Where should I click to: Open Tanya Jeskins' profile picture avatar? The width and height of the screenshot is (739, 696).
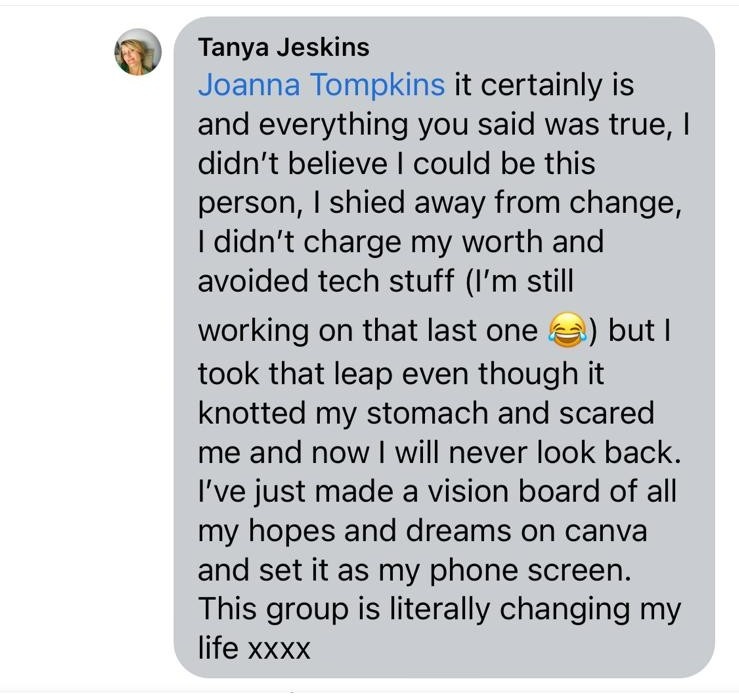click(x=138, y=52)
